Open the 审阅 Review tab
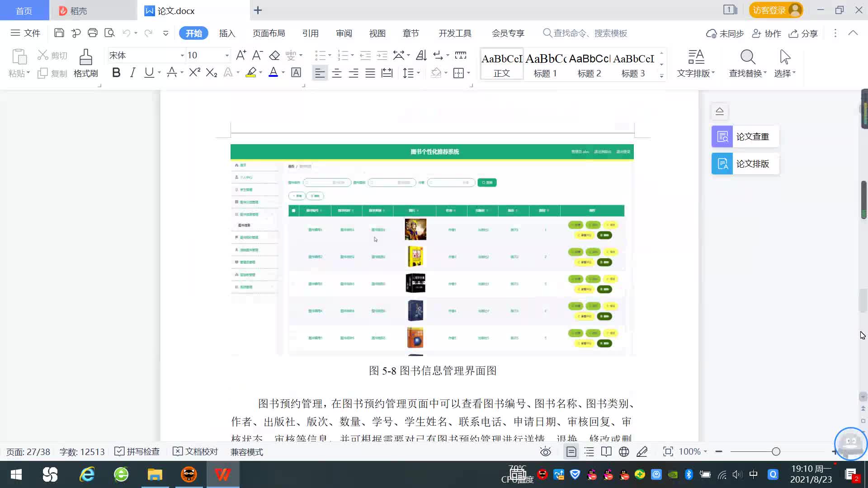868x488 pixels. pos(344,33)
